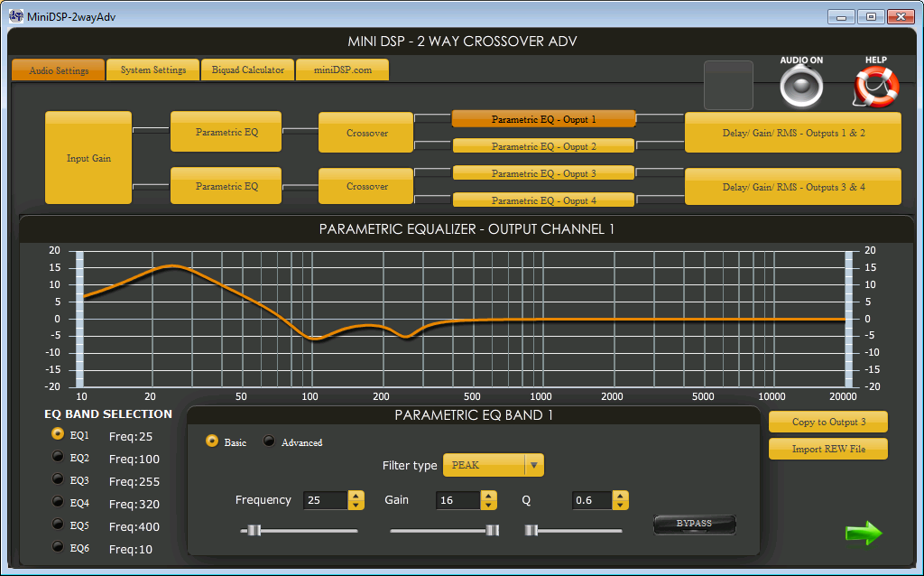
Task: Decrease Q with the stepper down arrow
Action: 620,506
